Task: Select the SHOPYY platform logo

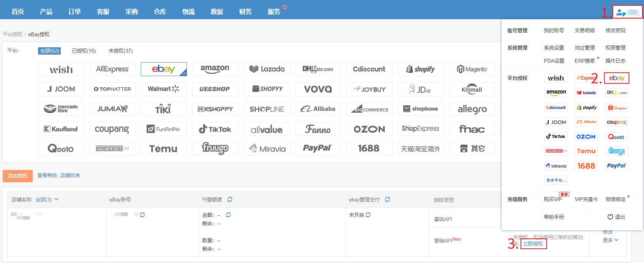Action: pyautogui.click(x=267, y=89)
